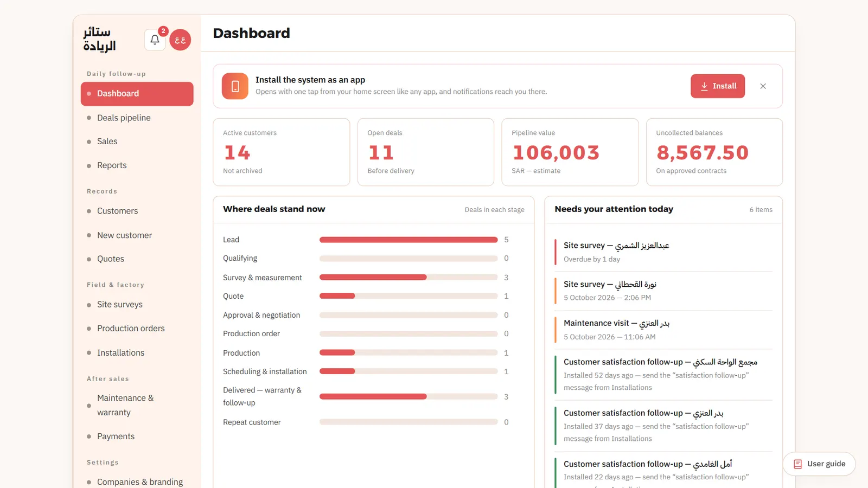Viewport: 868px width, 488px height.
Task: Open the red user avatar menu
Action: 180,40
